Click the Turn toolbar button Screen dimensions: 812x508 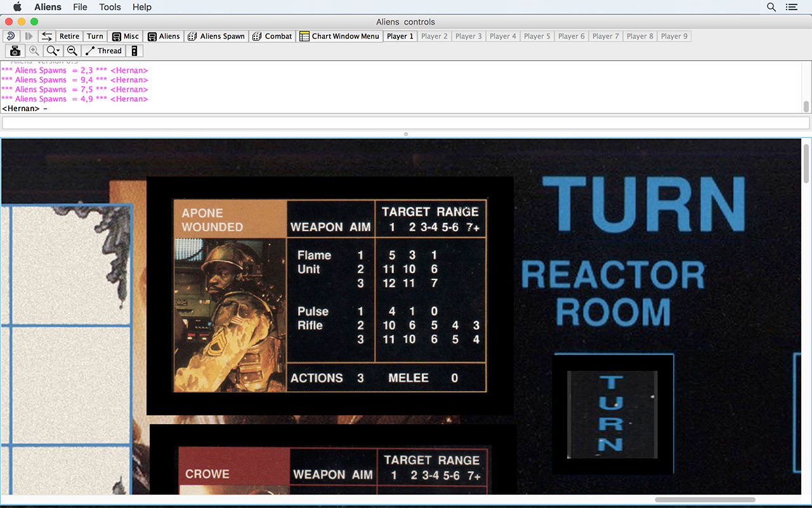pos(95,36)
